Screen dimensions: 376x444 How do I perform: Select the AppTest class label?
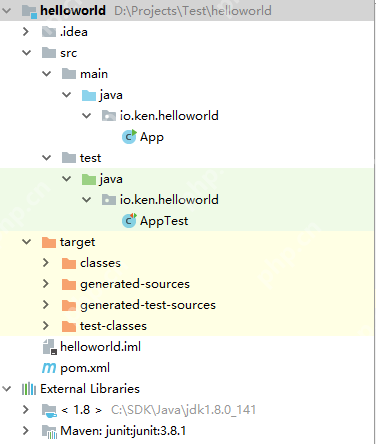[164, 221]
